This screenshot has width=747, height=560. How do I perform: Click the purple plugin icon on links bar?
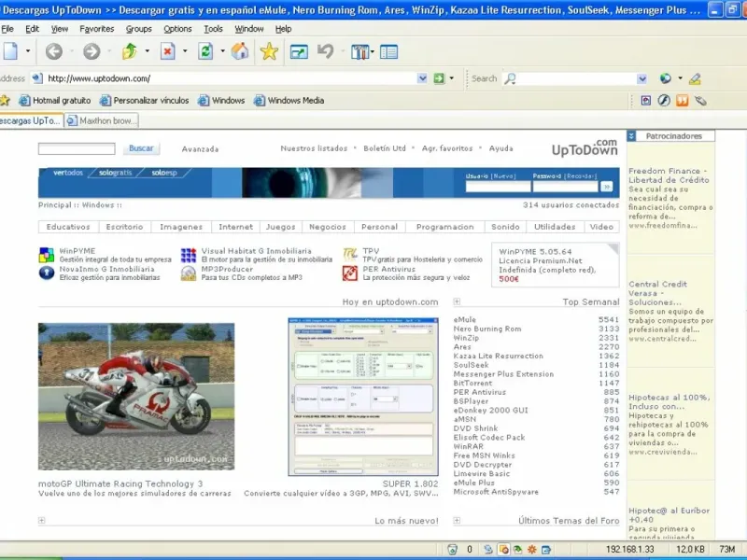(x=645, y=101)
